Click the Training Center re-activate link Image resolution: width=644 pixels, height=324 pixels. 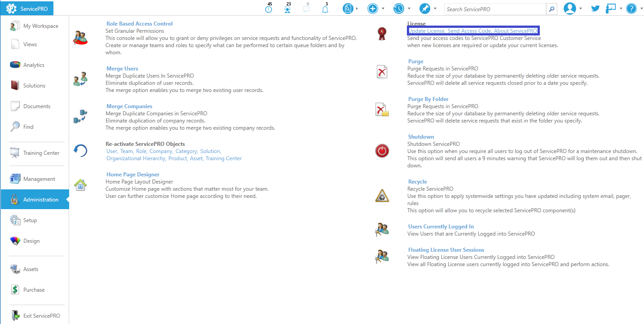click(x=224, y=158)
